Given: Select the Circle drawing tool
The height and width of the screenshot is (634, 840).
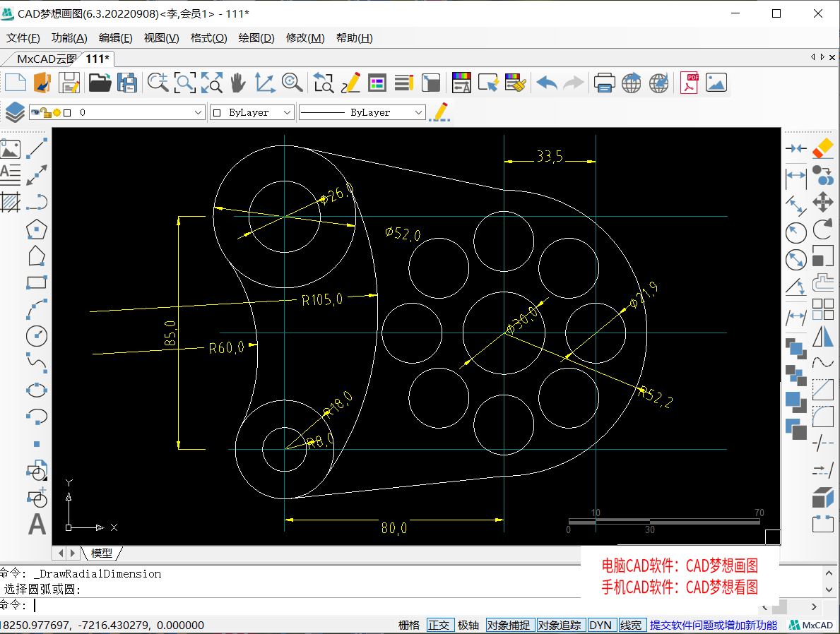Looking at the screenshot, I should coord(37,336).
